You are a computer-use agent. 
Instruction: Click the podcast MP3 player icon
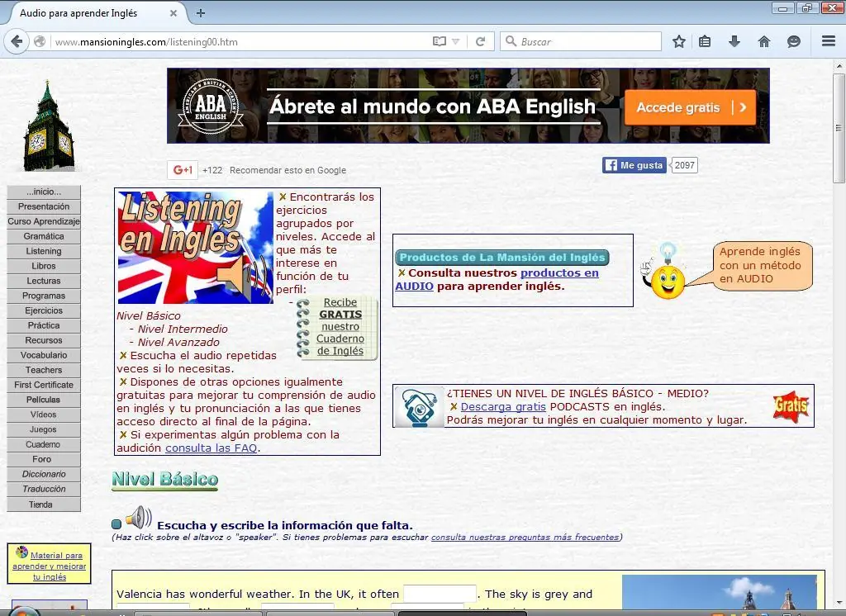(419, 407)
